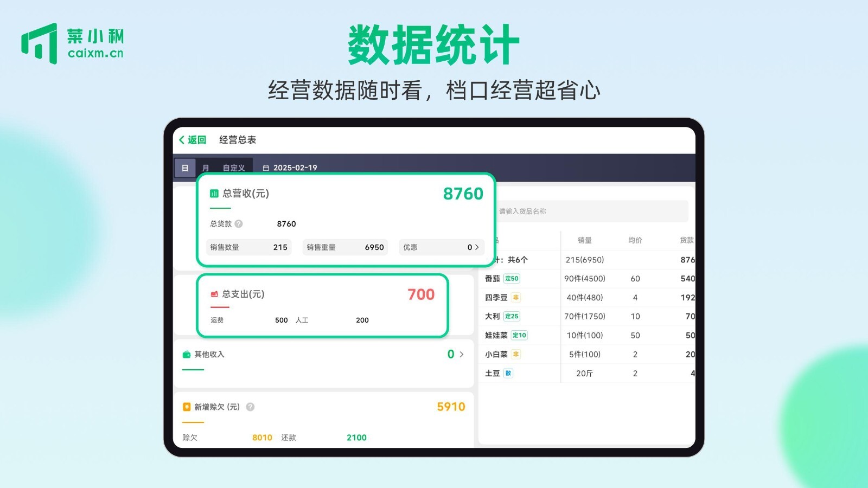Click the green wallet icon beside 其他收入
Viewport: 868px width, 488px height.
pos(187,355)
